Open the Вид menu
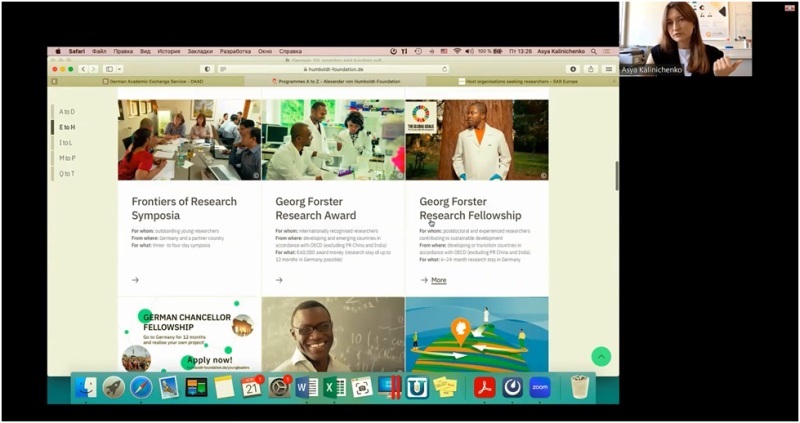The image size is (800, 423). click(145, 51)
